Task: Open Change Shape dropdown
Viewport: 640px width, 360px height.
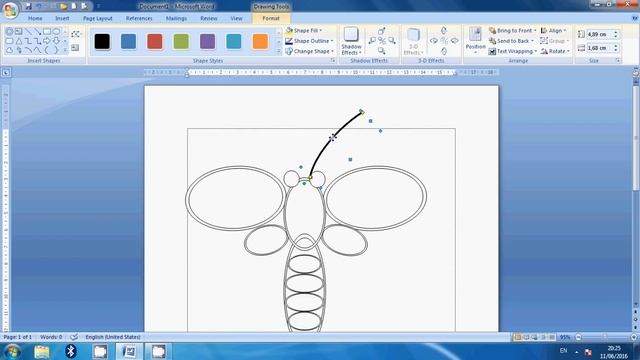Action: coord(310,51)
